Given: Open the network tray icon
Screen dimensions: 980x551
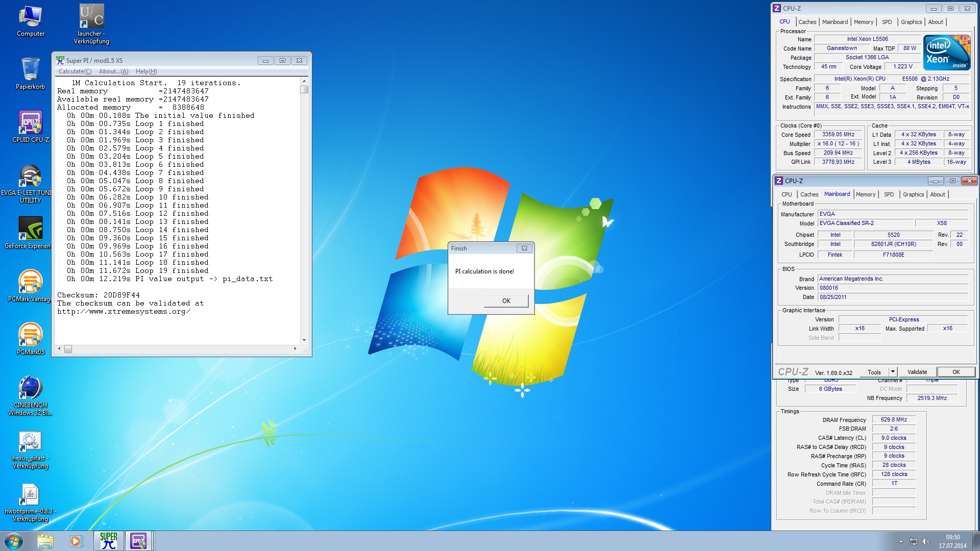Looking at the screenshot, I should (914, 541).
